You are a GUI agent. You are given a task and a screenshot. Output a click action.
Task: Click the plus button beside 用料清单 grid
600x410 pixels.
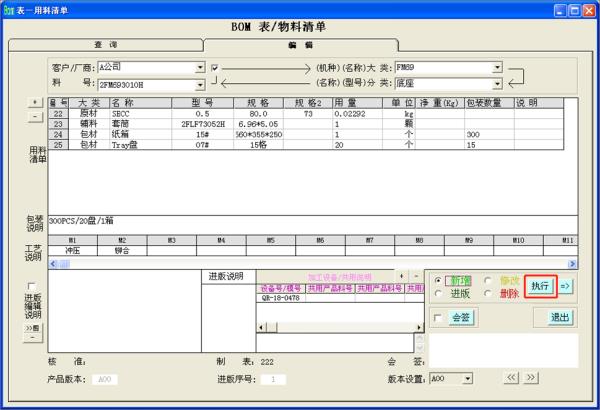(x=37, y=102)
